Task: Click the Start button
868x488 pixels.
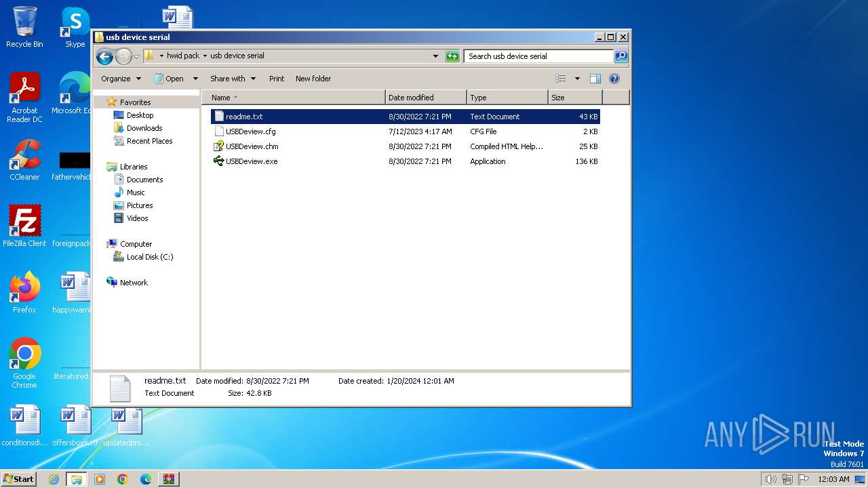Action: 18,479
